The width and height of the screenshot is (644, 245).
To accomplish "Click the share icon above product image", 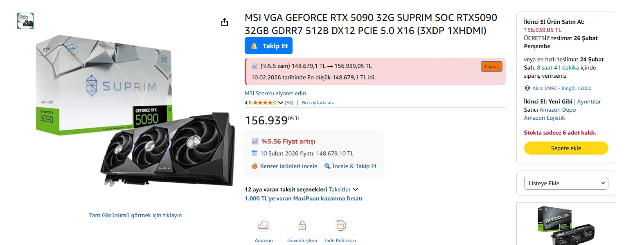I will click(225, 22).
